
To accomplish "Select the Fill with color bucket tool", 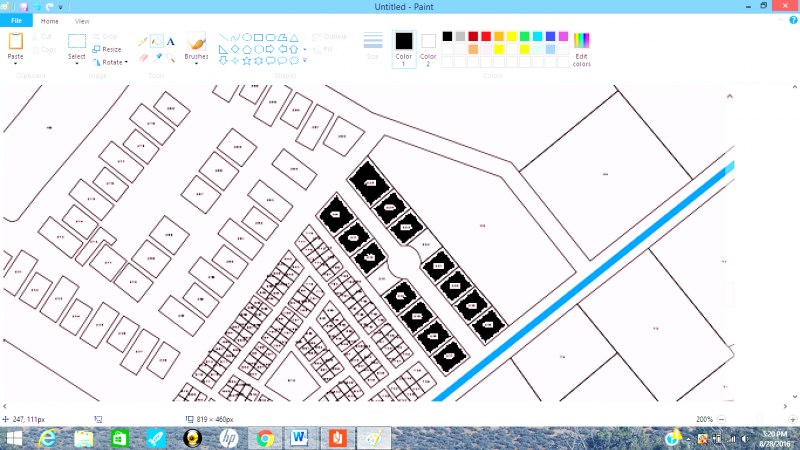I will pos(157,41).
